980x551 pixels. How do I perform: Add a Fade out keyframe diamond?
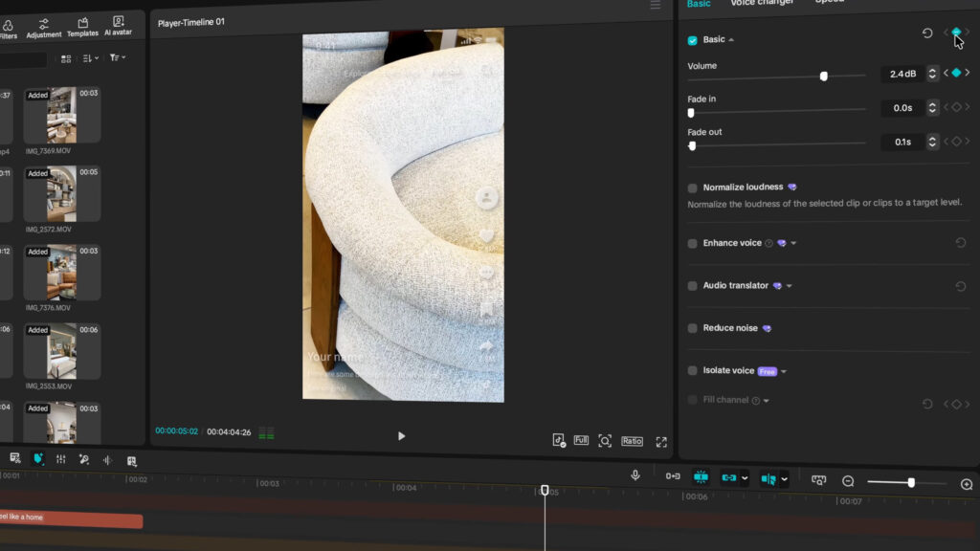[x=956, y=142]
